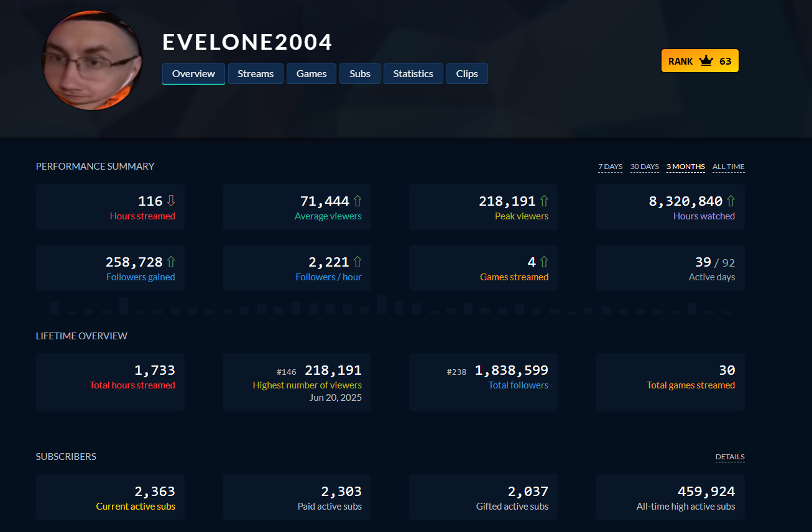Select the ALL TIME range
The width and height of the screenshot is (812, 532).
729,167
